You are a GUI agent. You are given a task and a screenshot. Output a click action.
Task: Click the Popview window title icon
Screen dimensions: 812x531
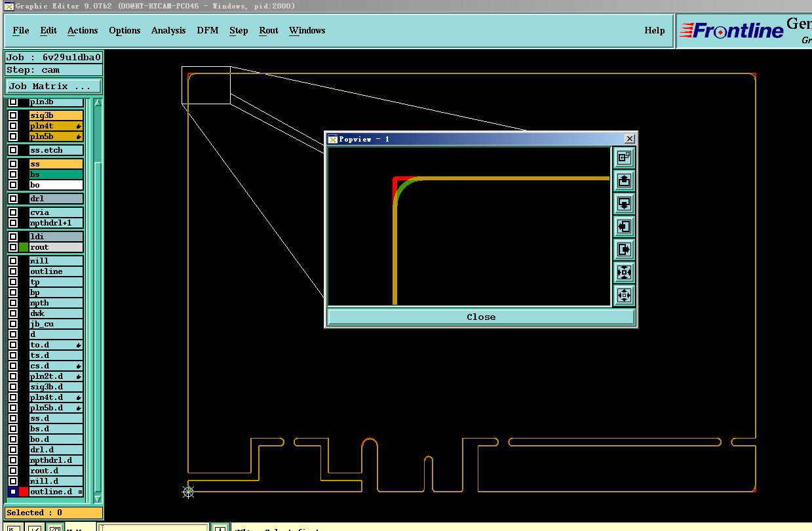[332, 139]
